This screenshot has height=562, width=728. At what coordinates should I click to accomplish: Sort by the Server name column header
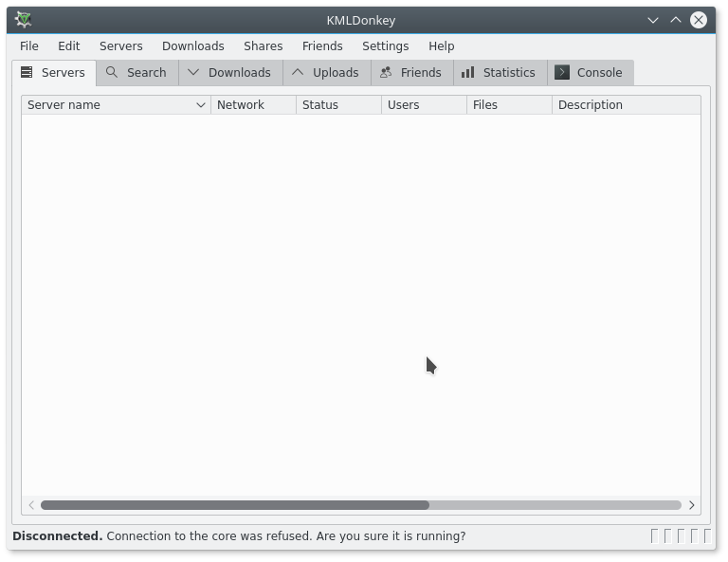point(104,105)
